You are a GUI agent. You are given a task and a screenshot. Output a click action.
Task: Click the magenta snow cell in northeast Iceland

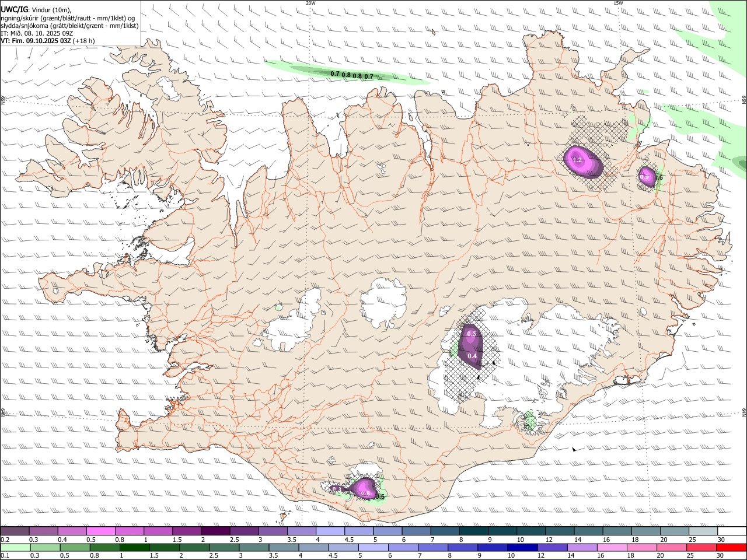[x=582, y=160]
